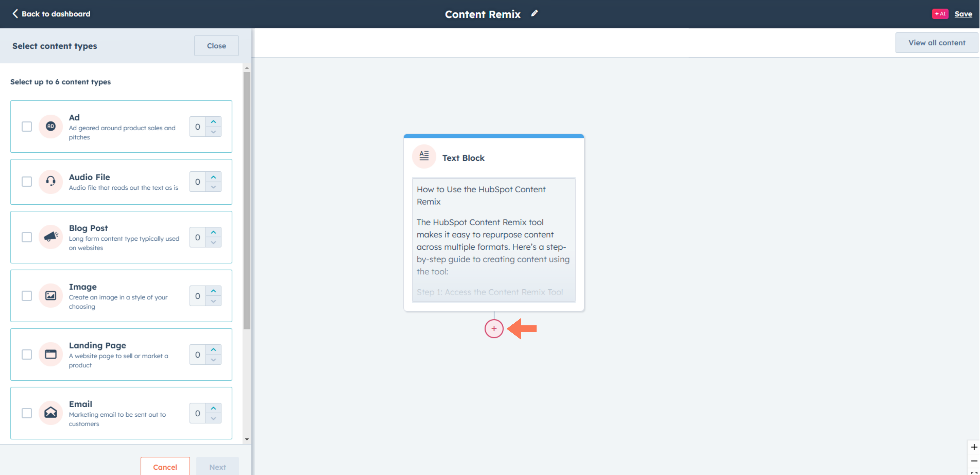Click the Ad content type icon

(x=51, y=126)
